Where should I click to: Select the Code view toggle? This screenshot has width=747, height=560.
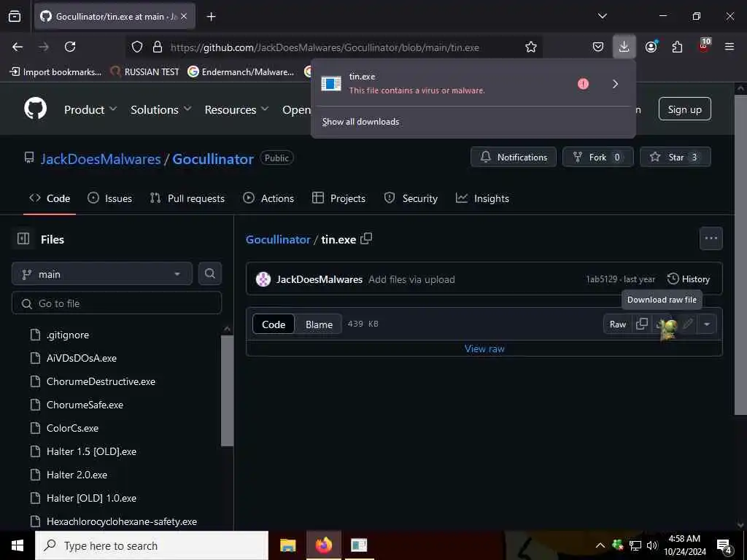(x=274, y=324)
